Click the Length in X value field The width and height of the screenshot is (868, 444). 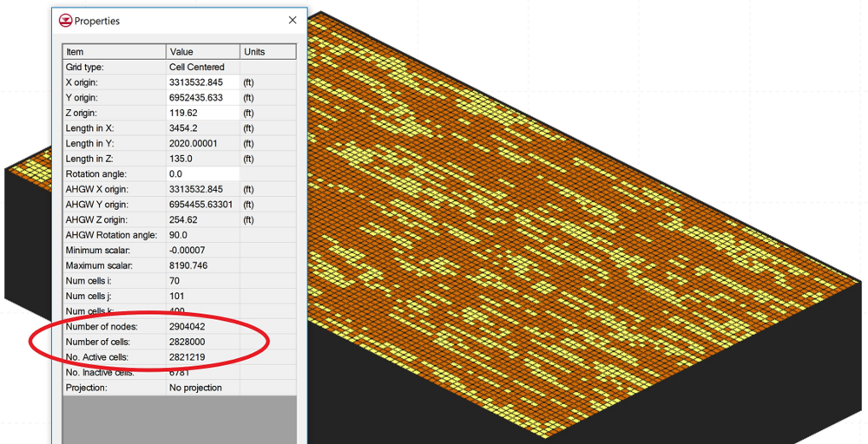(202, 128)
